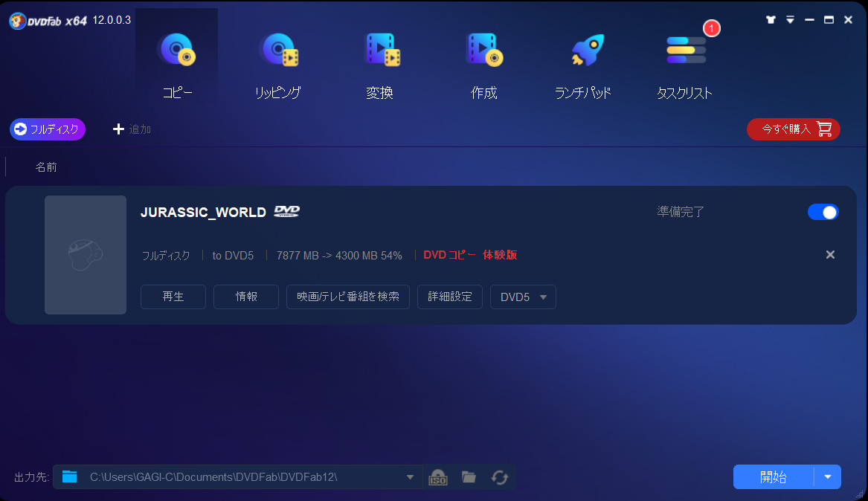Open 詳細設定 advanced settings
The image size is (868, 501).
(450, 297)
